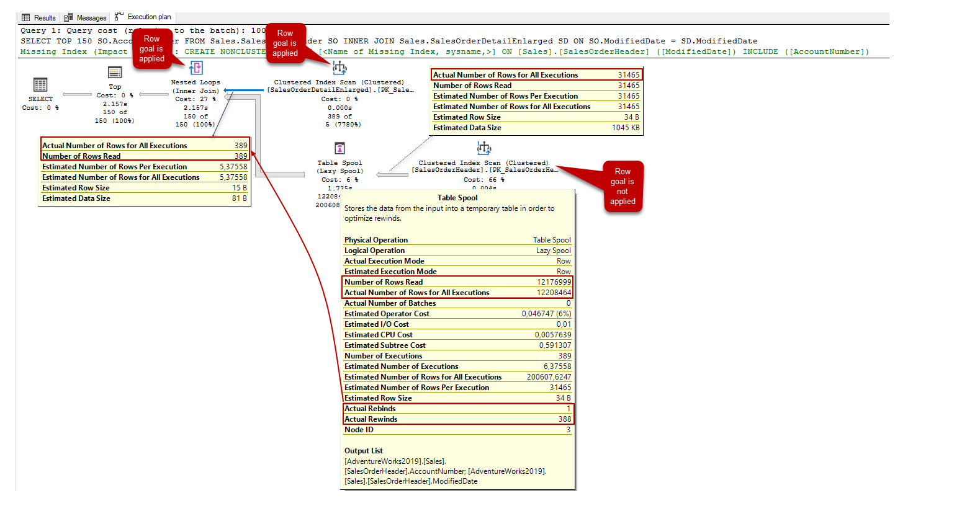
Task: Select the Nested Loops operator icon
Action: tap(196, 68)
